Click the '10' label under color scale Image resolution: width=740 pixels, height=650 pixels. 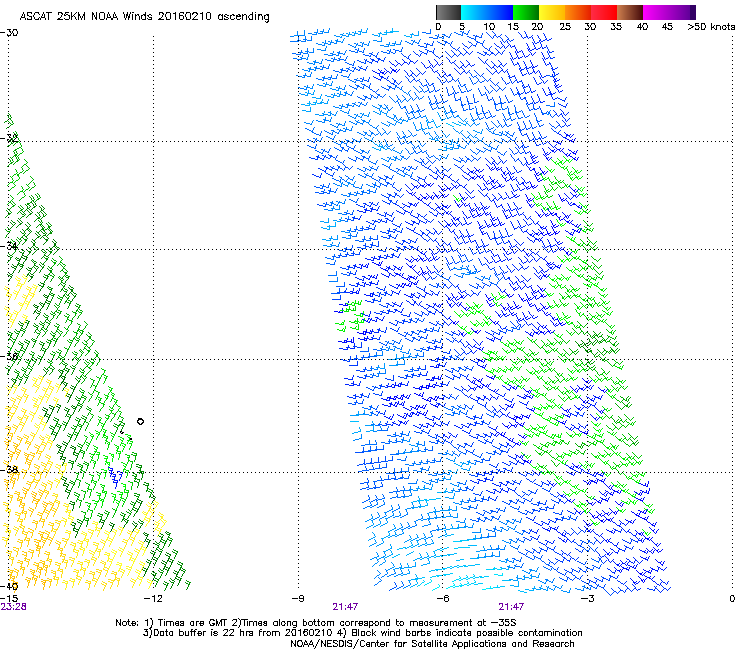(489, 26)
